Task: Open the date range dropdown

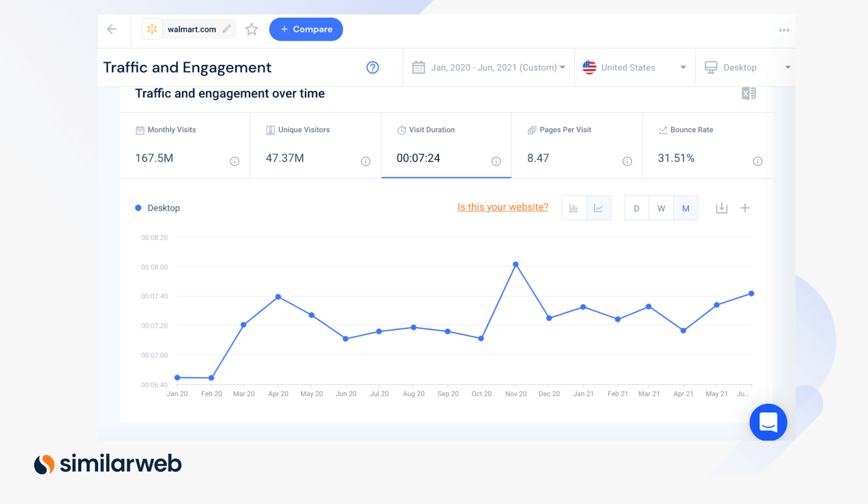Action: 488,68
